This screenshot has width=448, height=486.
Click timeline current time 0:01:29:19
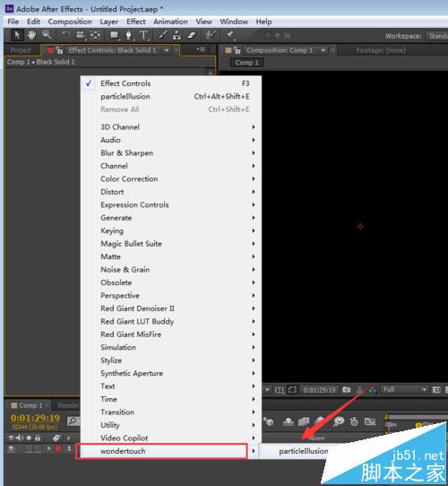coord(35,418)
